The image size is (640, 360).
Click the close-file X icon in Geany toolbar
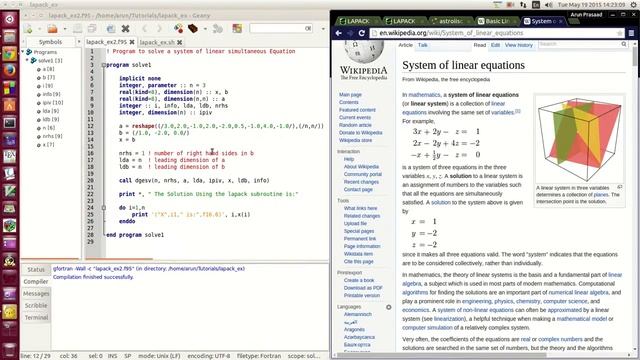pyautogui.click(x=126, y=29)
